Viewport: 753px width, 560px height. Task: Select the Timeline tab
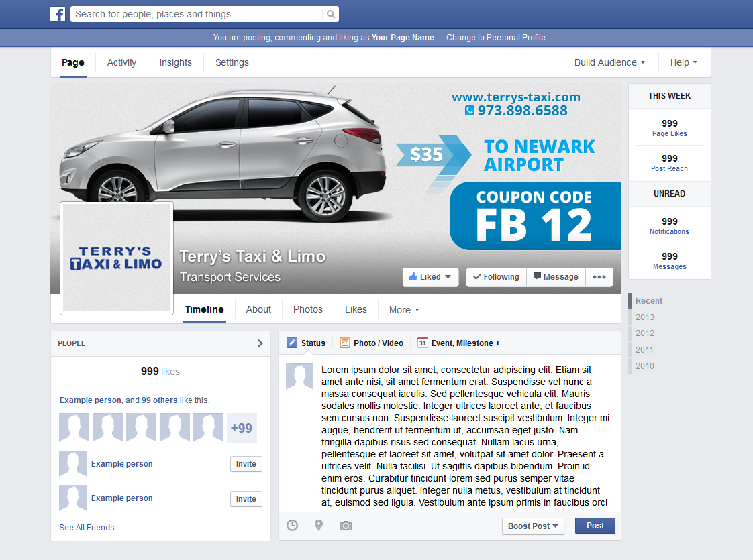point(204,310)
